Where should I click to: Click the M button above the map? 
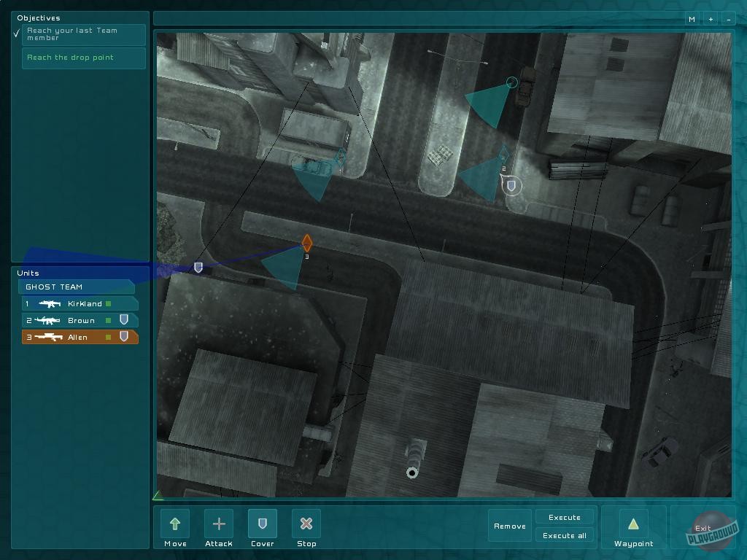tap(692, 19)
